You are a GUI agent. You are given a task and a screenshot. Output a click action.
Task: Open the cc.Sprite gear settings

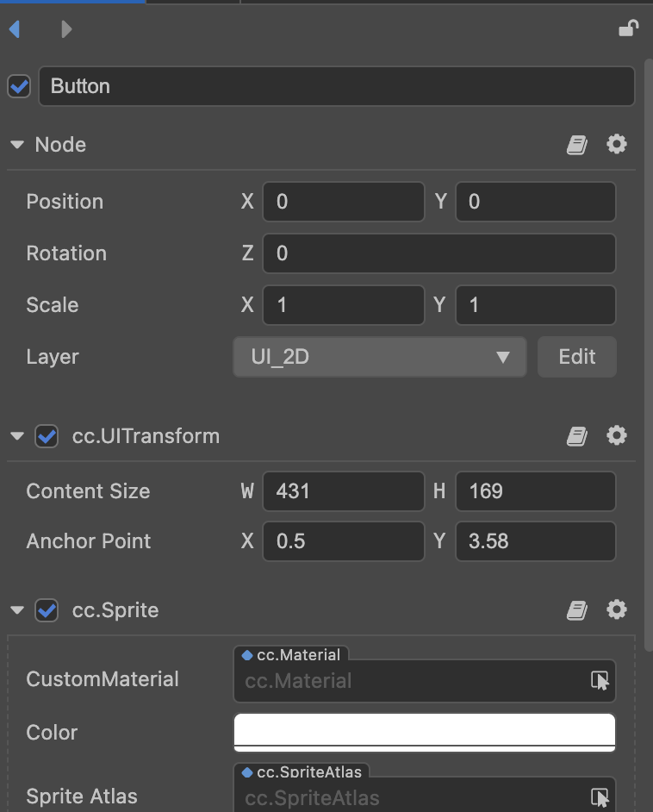617,610
